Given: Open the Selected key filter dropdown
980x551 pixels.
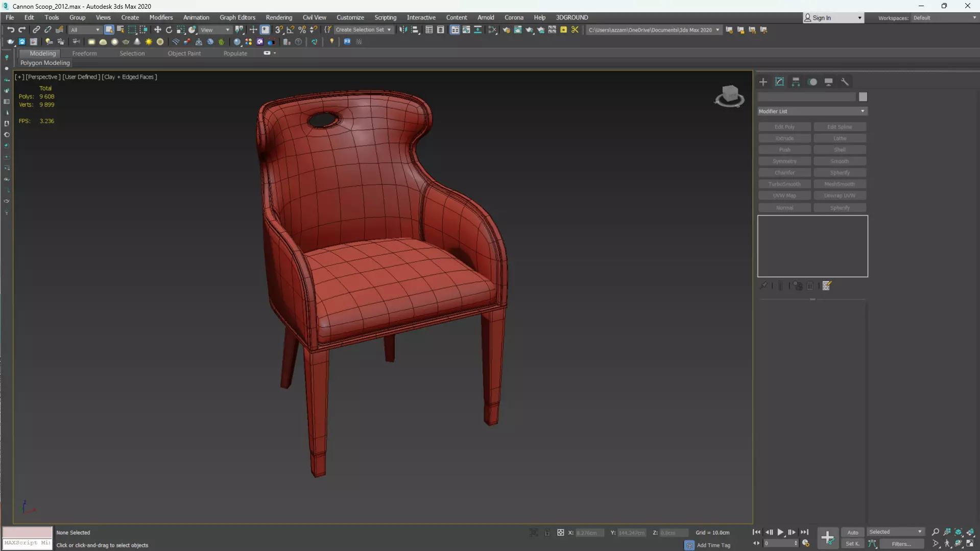Looking at the screenshot, I should coord(895,532).
